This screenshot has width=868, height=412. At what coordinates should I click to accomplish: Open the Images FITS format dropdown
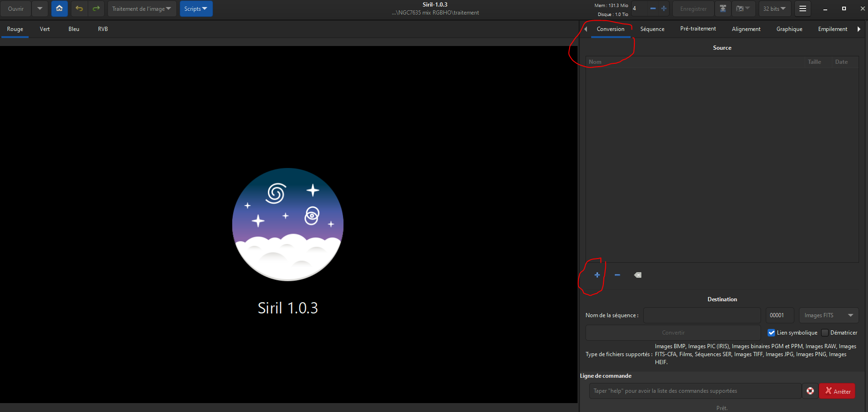(x=829, y=315)
